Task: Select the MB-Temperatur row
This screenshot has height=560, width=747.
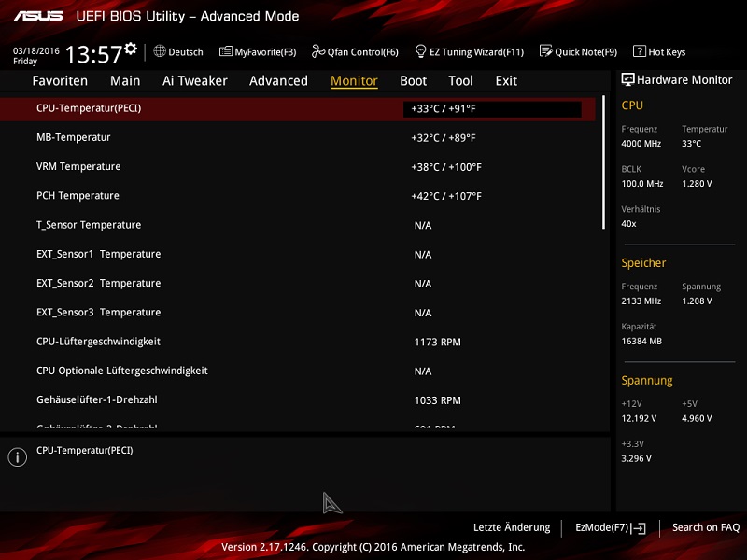Action: (298, 138)
